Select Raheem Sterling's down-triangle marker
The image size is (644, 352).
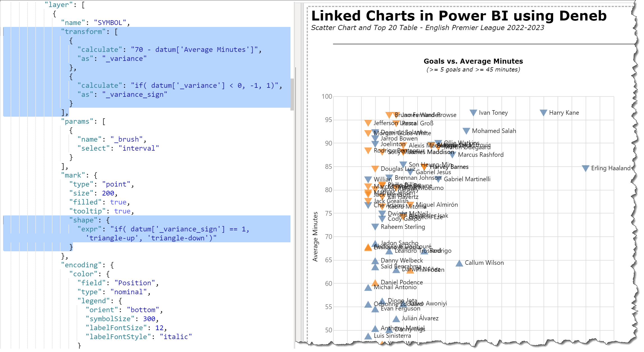coord(375,227)
